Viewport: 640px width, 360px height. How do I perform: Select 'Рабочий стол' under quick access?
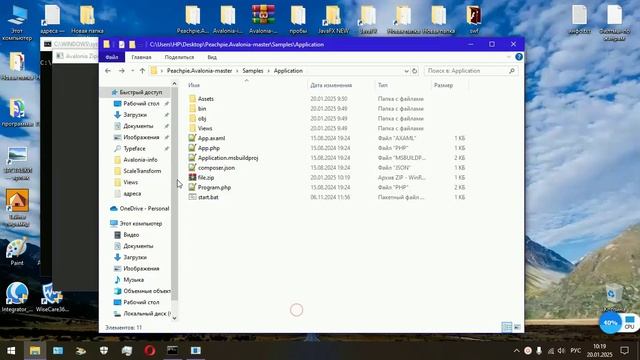(x=141, y=104)
